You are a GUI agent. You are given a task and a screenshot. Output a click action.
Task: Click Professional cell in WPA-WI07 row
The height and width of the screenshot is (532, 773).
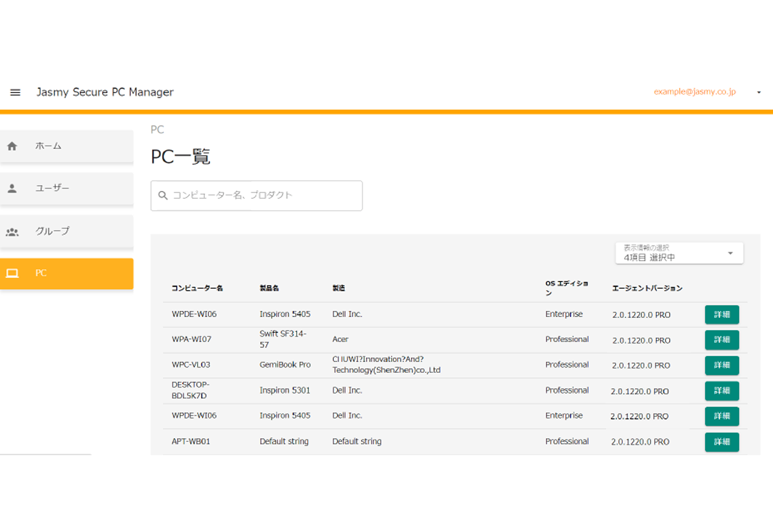coord(567,339)
